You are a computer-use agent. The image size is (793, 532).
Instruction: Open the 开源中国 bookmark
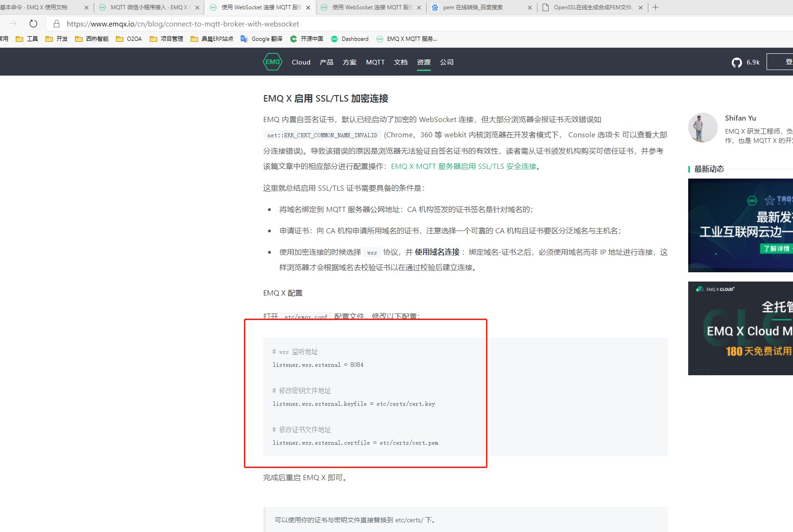point(307,39)
